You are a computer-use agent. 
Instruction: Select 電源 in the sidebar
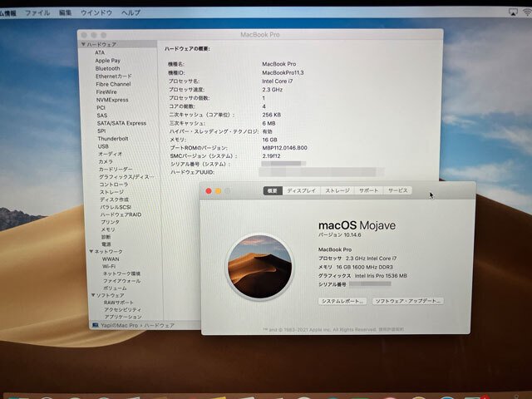tap(106, 244)
